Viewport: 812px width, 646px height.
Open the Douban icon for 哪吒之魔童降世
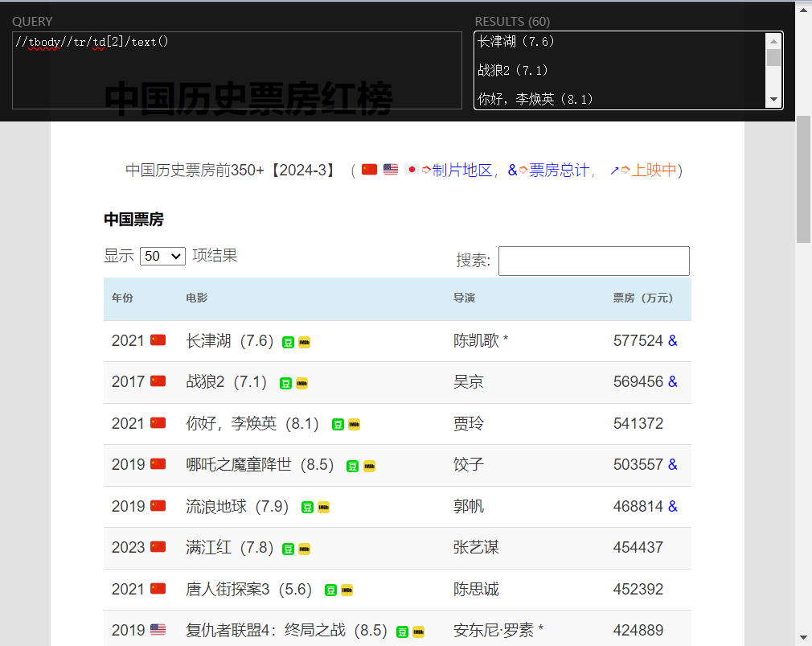point(352,467)
